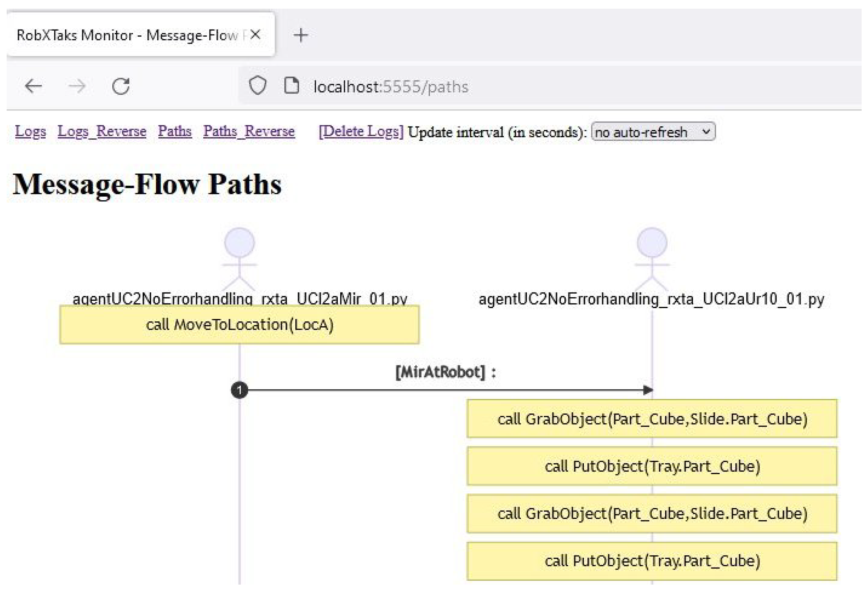Image resolution: width=868 pixels, height=593 pixels.
Task: Click sequence number 1 circle marker
Action: (x=239, y=390)
